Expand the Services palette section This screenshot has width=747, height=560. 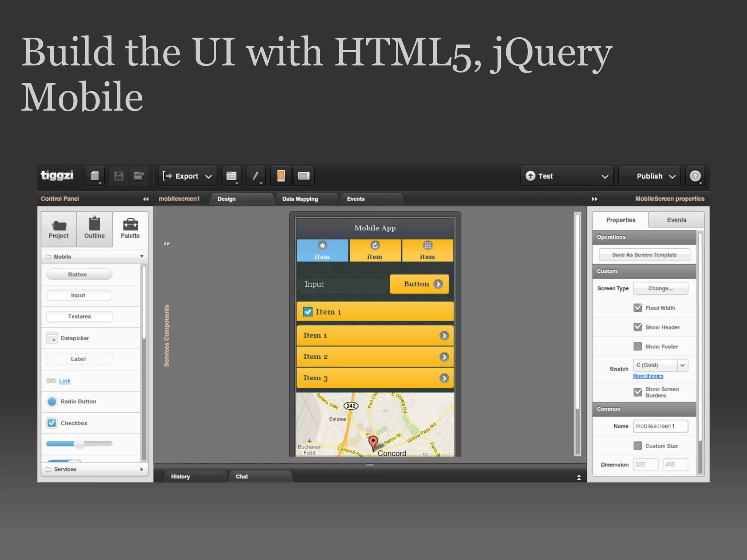pos(95,469)
